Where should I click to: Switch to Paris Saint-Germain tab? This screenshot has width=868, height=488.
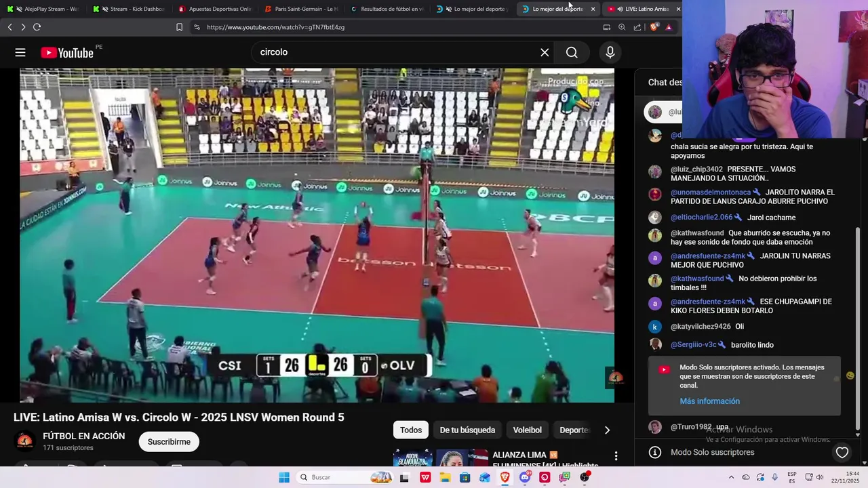pos(302,9)
